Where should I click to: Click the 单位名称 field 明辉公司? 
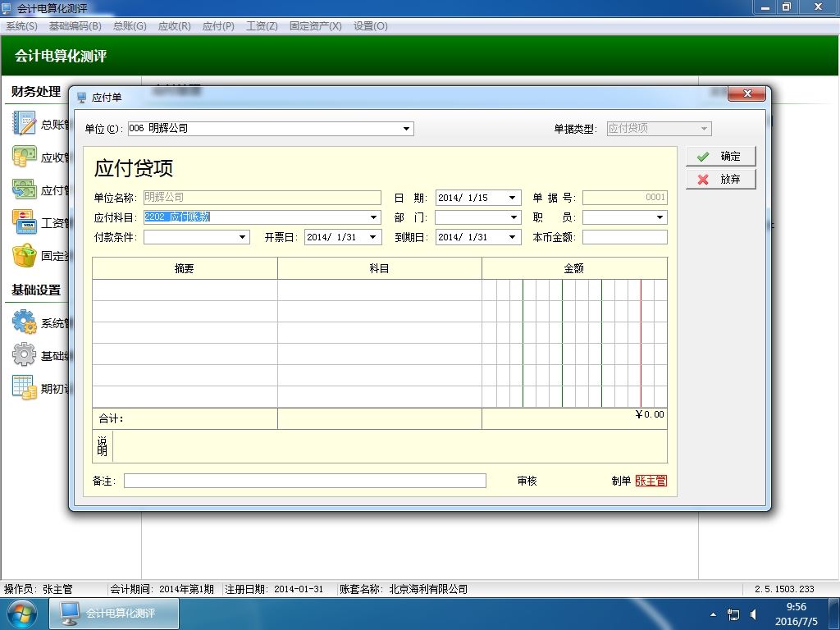[x=262, y=198]
